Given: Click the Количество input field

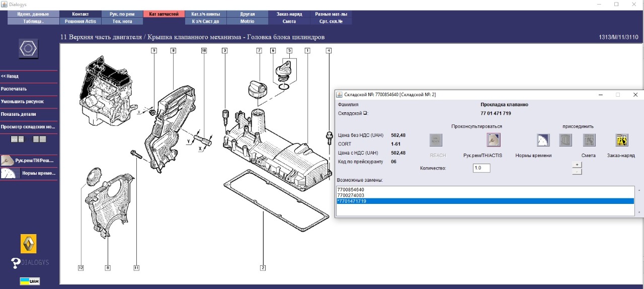Looking at the screenshot, I should 481,168.
